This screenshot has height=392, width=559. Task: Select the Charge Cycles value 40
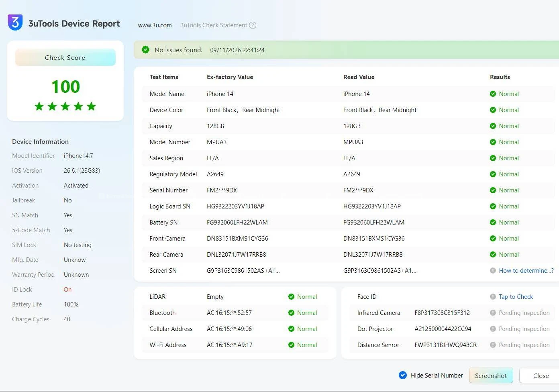[x=67, y=319]
